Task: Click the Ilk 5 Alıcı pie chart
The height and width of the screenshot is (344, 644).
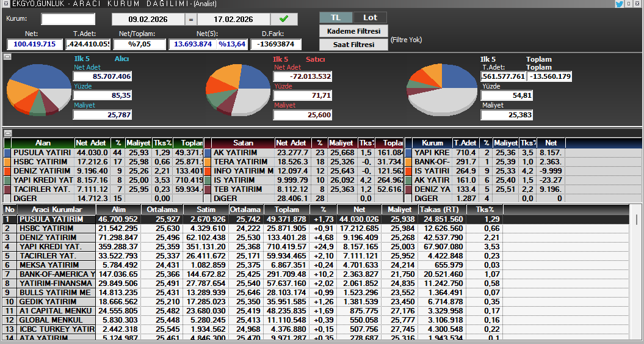Action: tap(38, 90)
